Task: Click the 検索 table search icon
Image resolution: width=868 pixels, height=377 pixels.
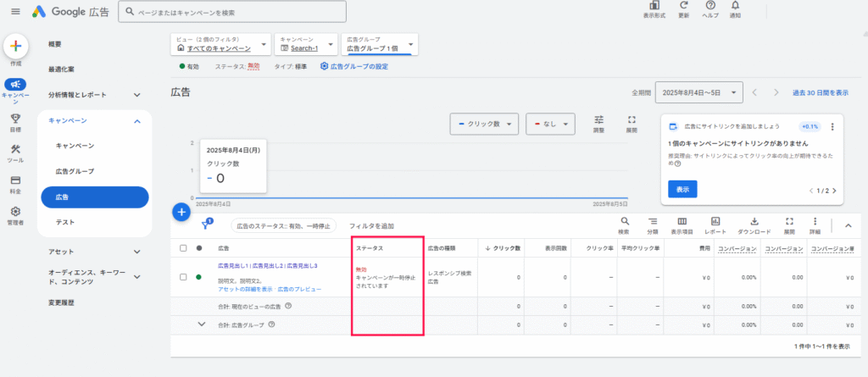Action: coord(624,225)
